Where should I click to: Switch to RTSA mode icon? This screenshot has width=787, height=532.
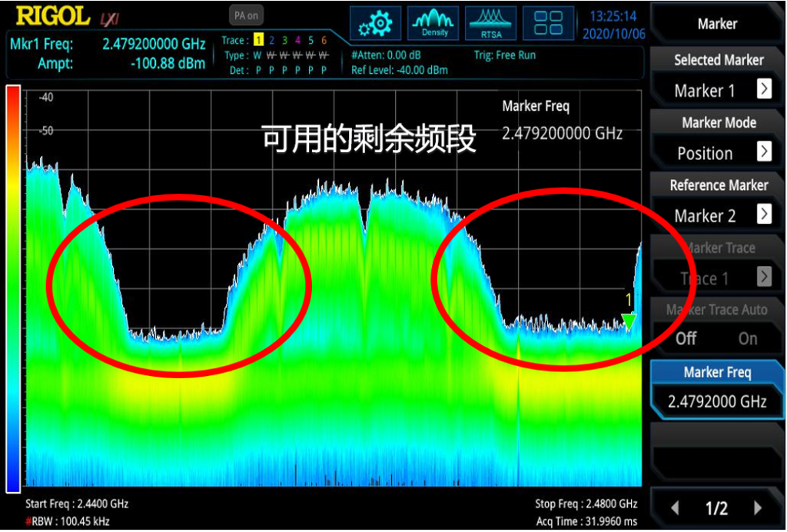492,24
